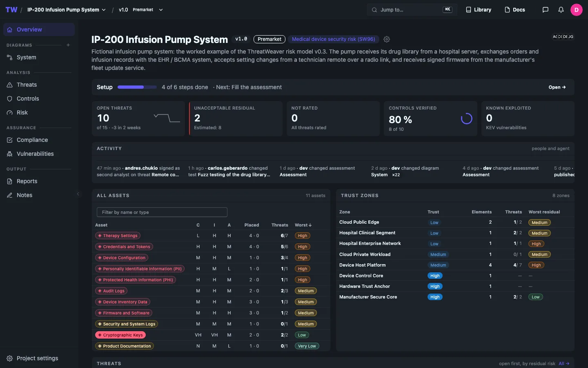Click the All threats link
This screenshot has width=588, height=368.
click(x=564, y=364)
